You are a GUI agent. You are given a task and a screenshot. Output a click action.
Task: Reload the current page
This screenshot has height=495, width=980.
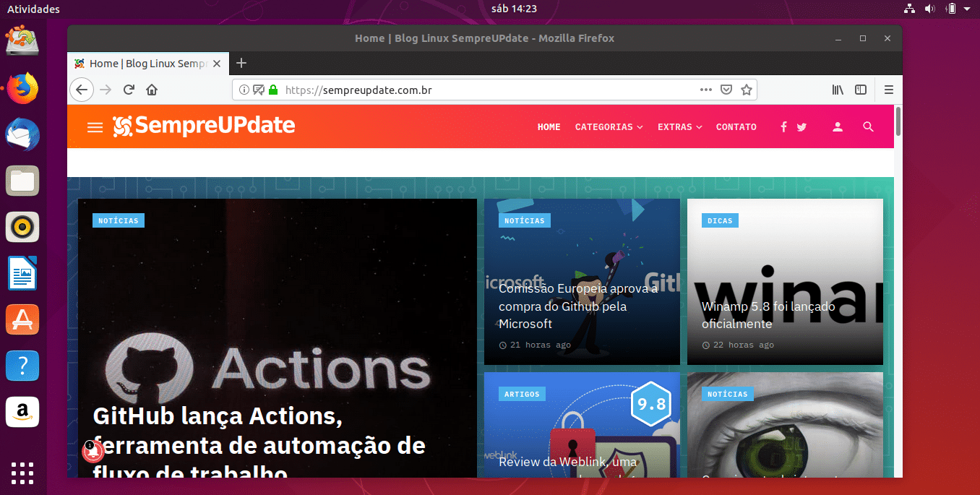click(129, 90)
